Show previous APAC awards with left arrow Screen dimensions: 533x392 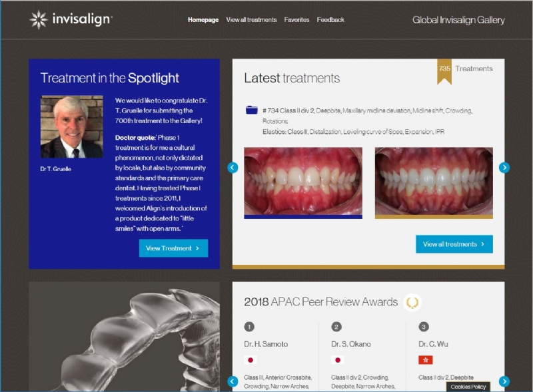(x=233, y=381)
